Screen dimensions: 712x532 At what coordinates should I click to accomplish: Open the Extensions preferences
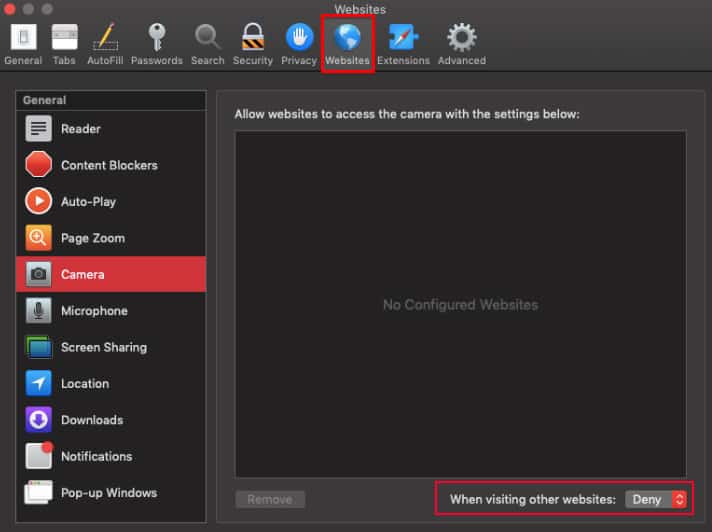[403, 44]
